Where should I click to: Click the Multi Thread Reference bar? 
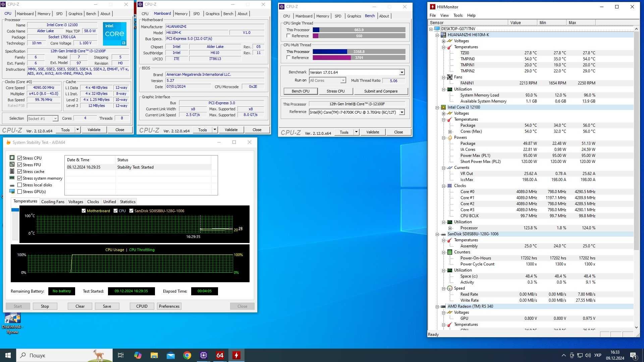click(359, 58)
